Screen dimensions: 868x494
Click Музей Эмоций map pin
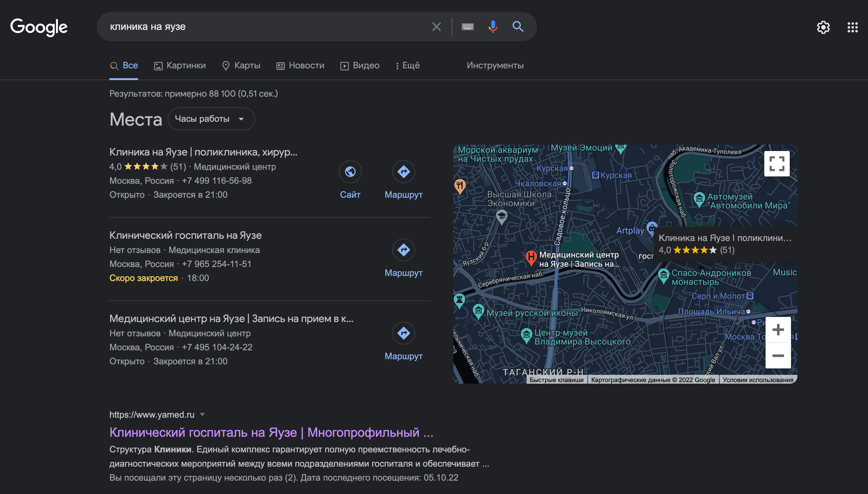[621, 148]
